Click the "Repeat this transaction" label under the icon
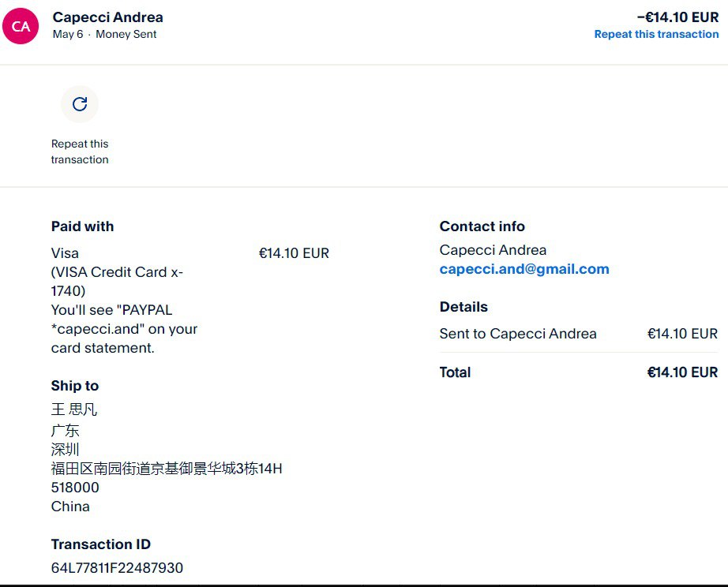728x587 pixels. (80, 151)
